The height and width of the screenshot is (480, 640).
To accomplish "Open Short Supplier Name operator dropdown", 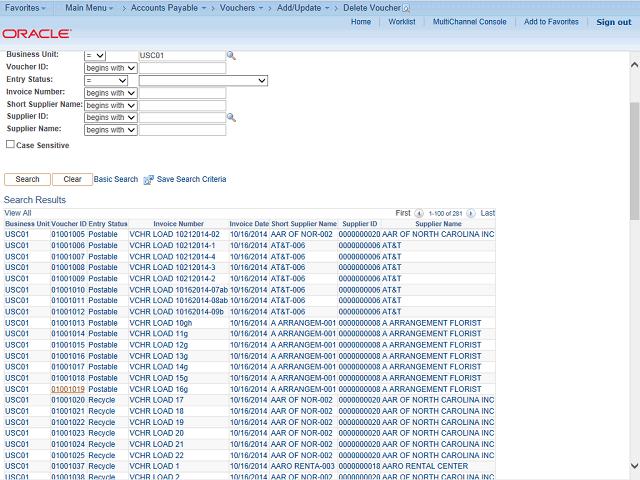I will (x=111, y=105).
